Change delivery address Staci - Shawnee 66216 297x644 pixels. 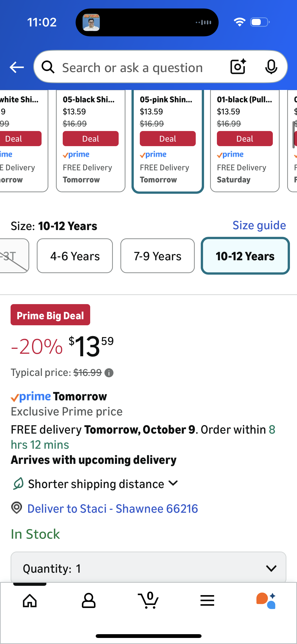(112, 508)
